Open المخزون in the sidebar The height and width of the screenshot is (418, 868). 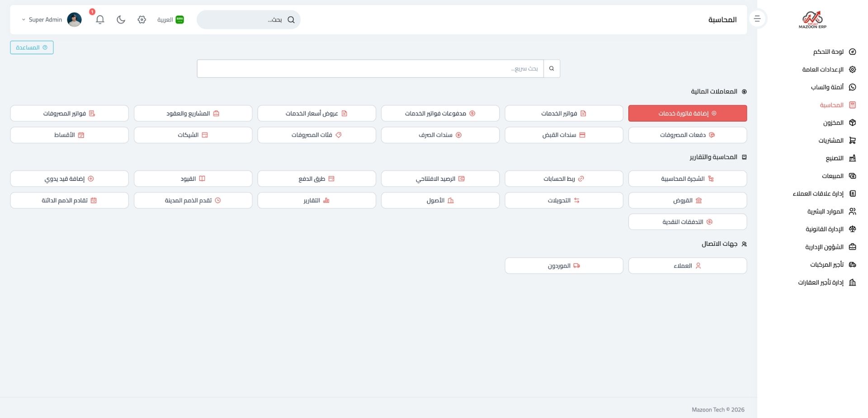pos(833,123)
